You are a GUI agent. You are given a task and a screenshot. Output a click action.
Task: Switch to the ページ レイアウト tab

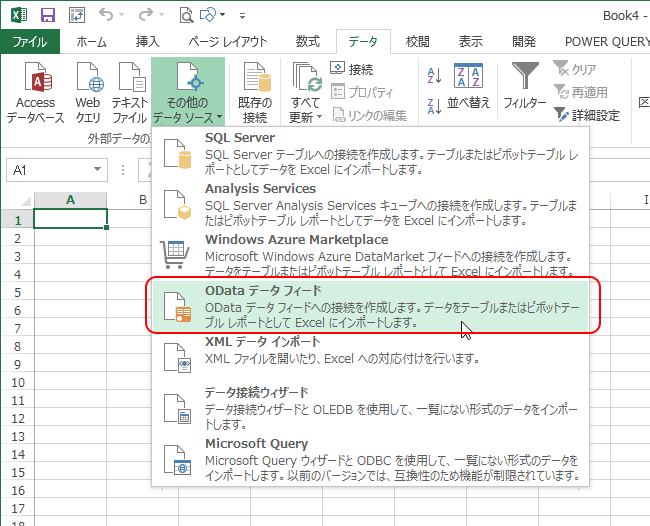[x=228, y=41]
